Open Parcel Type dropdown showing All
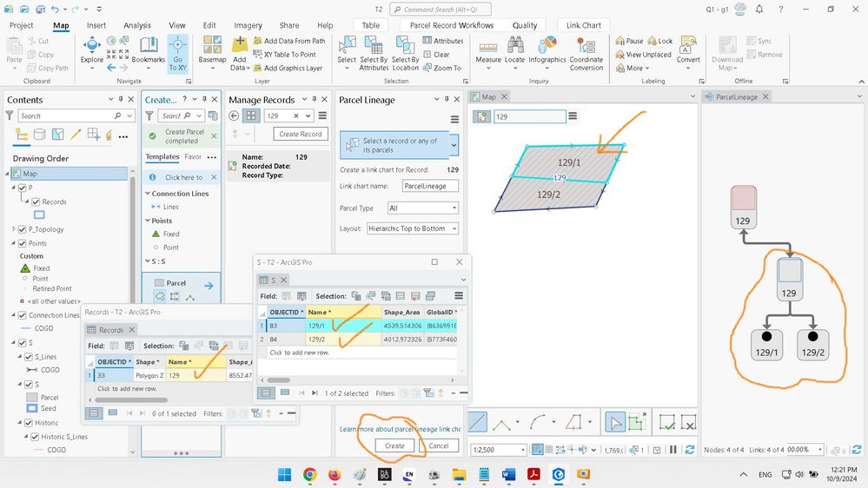 click(423, 208)
